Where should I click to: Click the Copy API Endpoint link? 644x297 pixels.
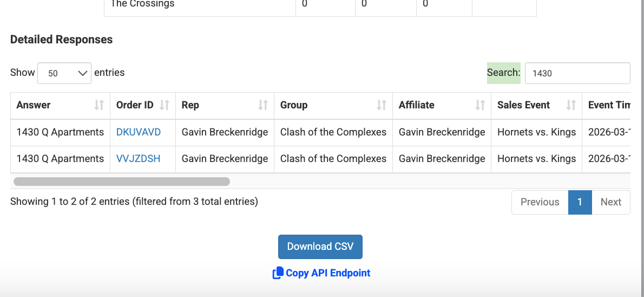(x=327, y=273)
